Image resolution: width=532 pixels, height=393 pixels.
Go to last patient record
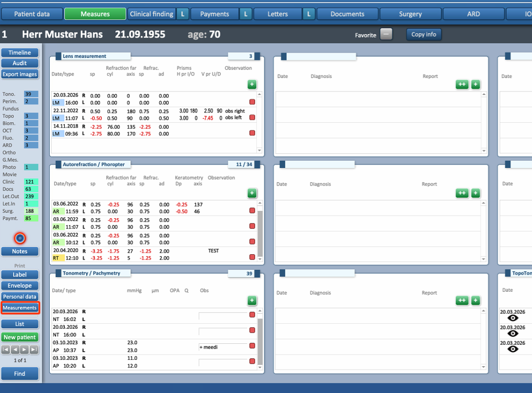[x=34, y=349]
